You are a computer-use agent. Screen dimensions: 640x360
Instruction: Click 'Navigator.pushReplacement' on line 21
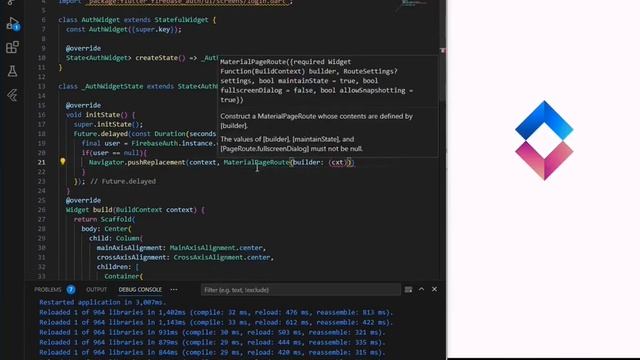(x=137, y=162)
